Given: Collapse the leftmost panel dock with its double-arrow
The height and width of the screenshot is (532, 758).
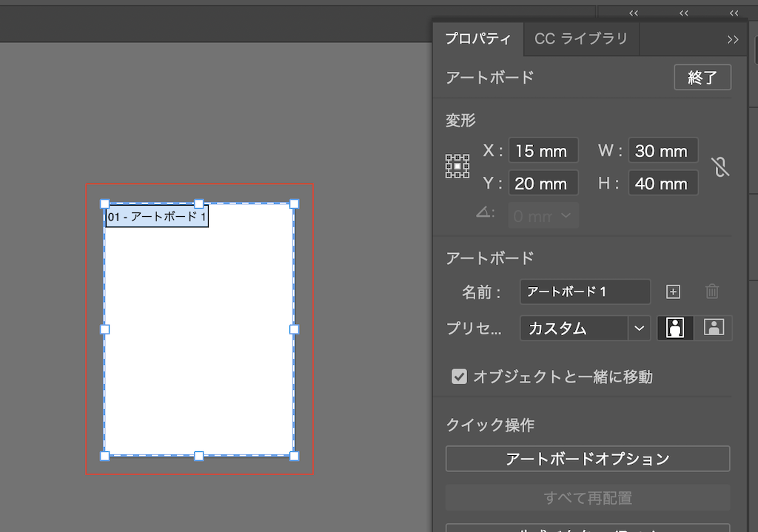Looking at the screenshot, I should 634,13.
